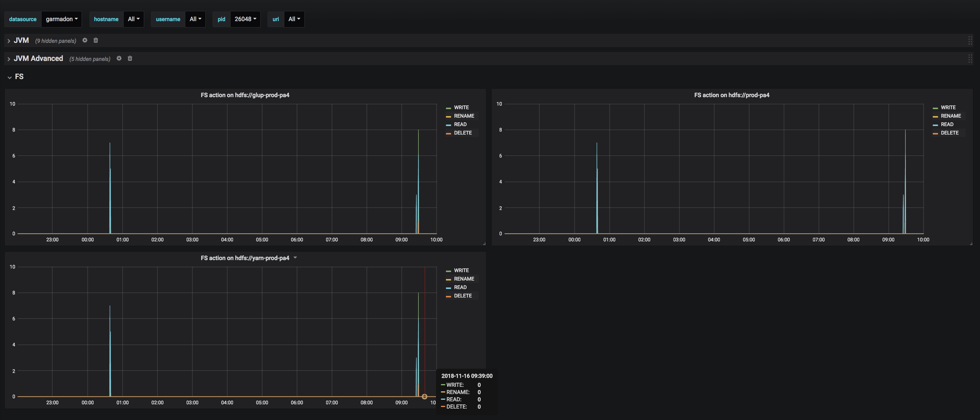The width and height of the screenshot is (980, 420).
Task: Delete JVM Advanced row via trash icon
Action: coord(130,59)
